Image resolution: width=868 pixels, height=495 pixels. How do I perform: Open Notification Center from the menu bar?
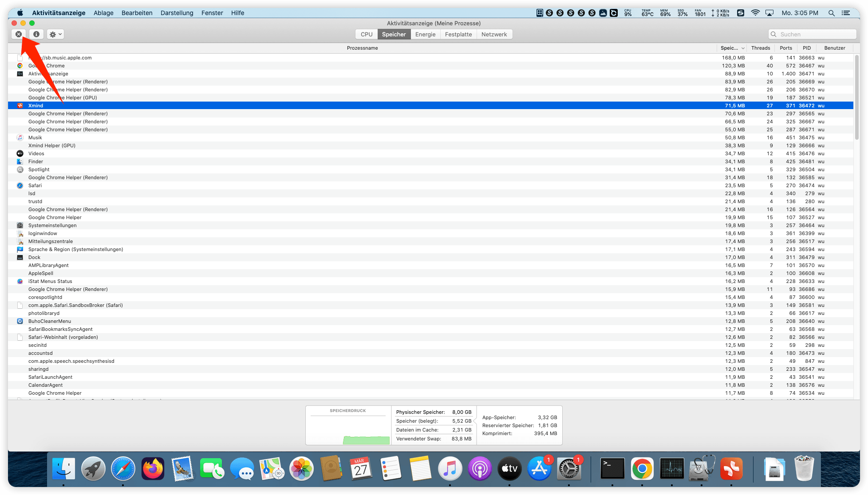tap(847, 13)
